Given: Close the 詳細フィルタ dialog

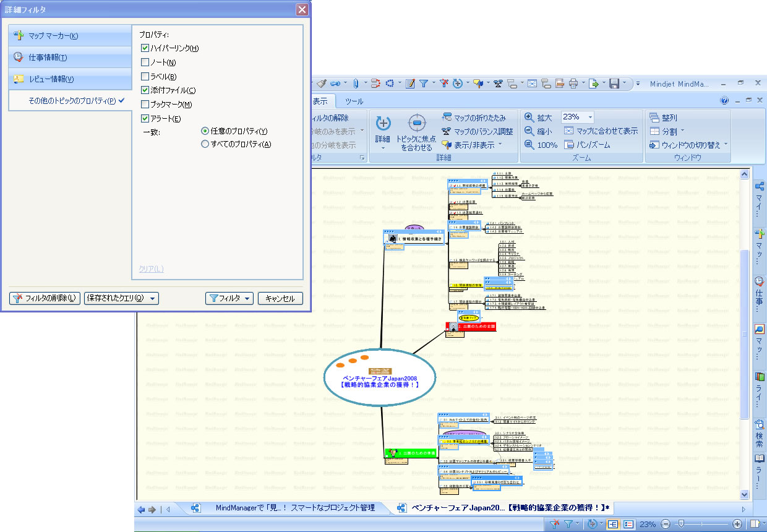Looking at the screenshot, I should tap(301, 9).
